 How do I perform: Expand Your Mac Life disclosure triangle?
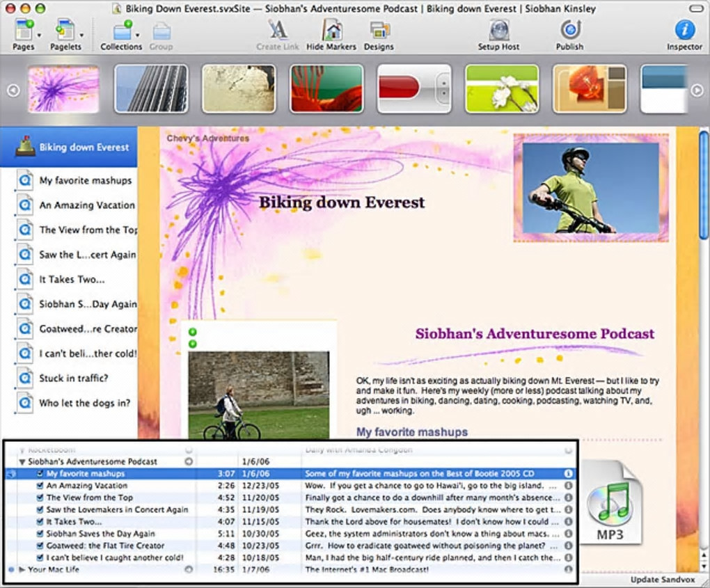tap(22, 569)
